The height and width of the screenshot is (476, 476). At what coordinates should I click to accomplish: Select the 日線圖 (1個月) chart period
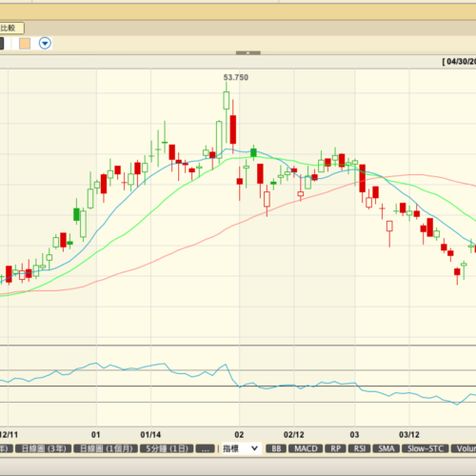click(106, 448)
